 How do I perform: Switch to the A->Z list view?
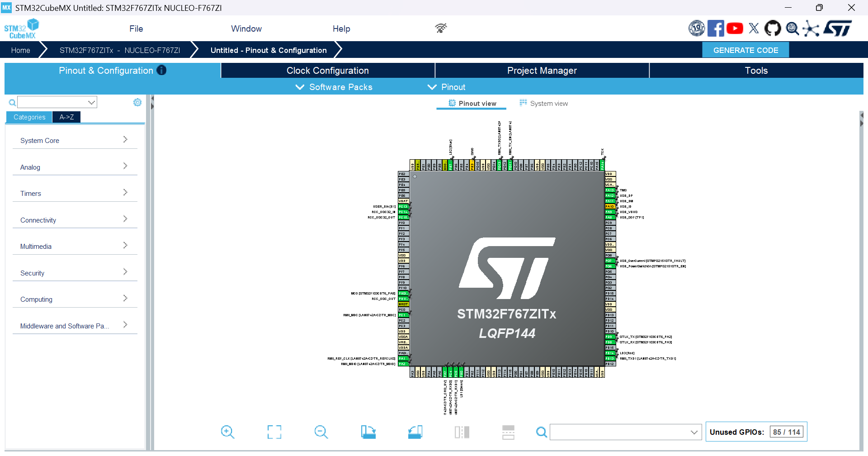coord(66,117)
